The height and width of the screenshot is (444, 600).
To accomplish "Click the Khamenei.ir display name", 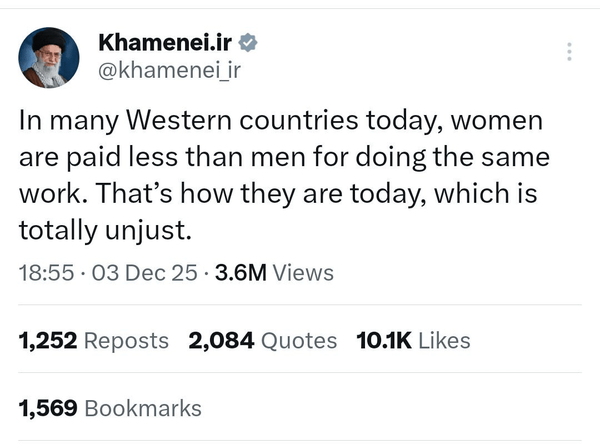I will 164,43.
